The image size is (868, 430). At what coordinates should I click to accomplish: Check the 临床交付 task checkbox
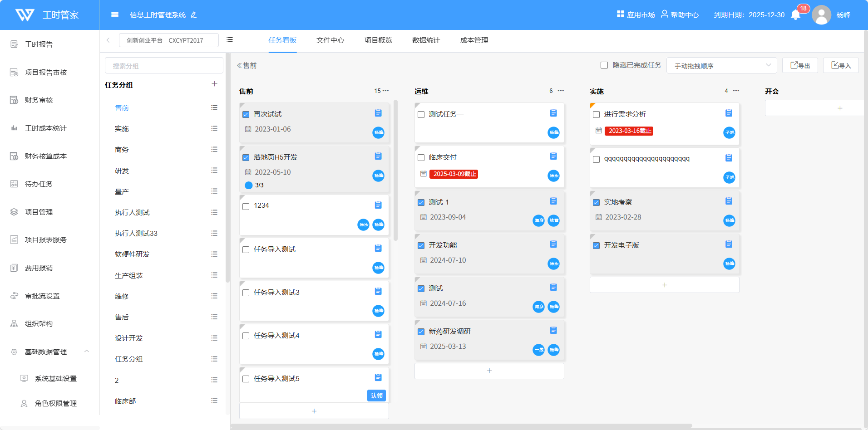point(421,158)
